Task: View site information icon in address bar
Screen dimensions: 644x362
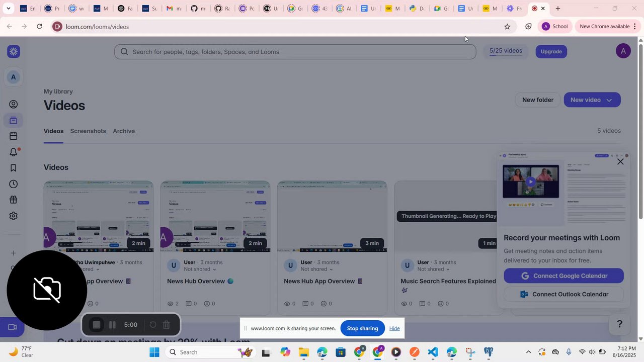Action: tap(57, 27)
